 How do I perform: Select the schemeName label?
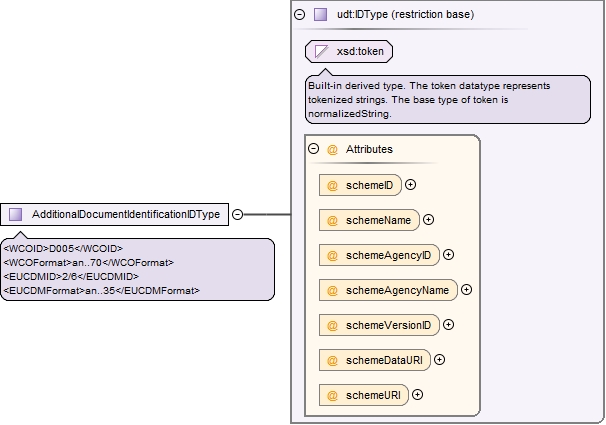378,220
